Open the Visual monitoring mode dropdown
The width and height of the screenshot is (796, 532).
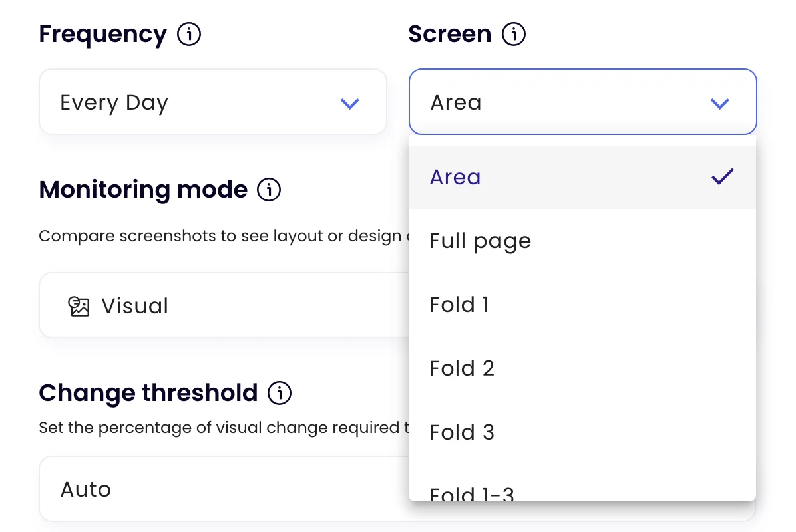pos(224,305)
